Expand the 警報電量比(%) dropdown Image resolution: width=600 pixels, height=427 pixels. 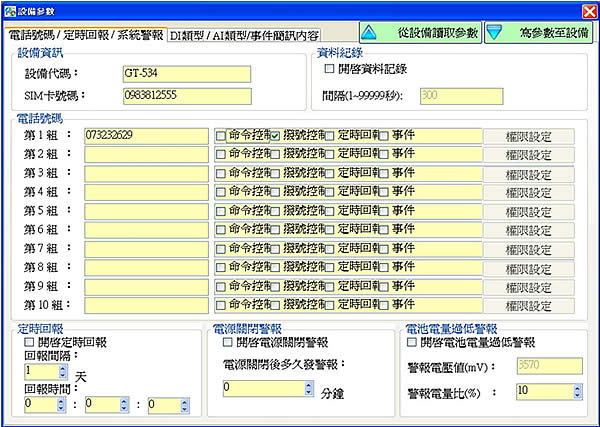(579, 390)
